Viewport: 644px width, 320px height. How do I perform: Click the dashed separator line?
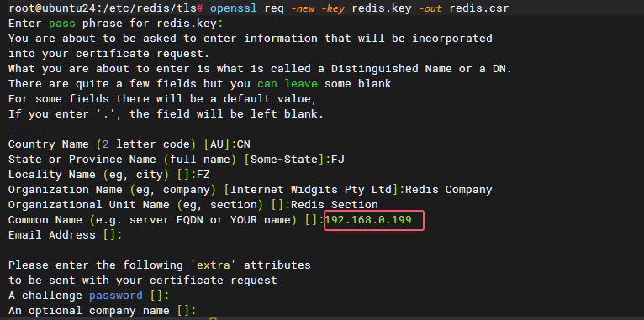pyautogui.click(x=24, y=129)
